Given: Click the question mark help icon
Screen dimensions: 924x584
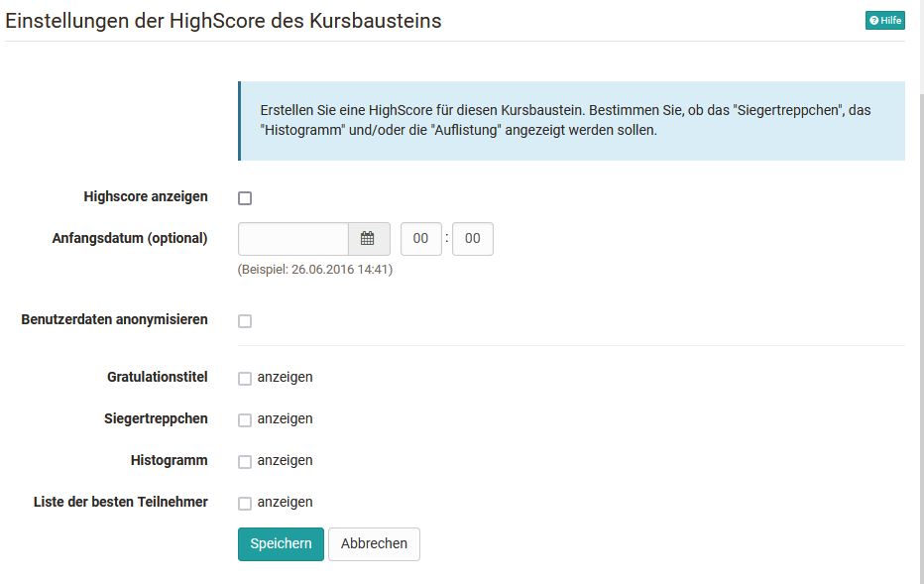Looking at the screenshot, I should coord(872,20).
